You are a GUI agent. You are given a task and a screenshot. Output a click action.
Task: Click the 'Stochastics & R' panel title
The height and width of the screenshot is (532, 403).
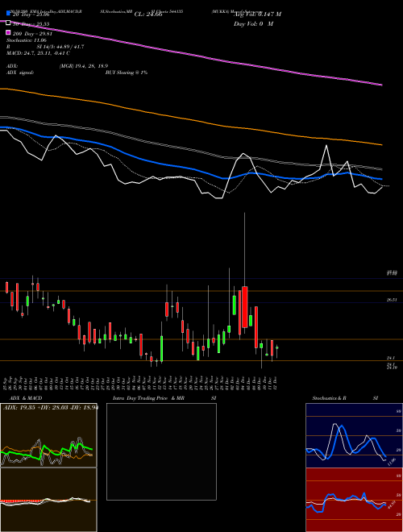[330, 398]
